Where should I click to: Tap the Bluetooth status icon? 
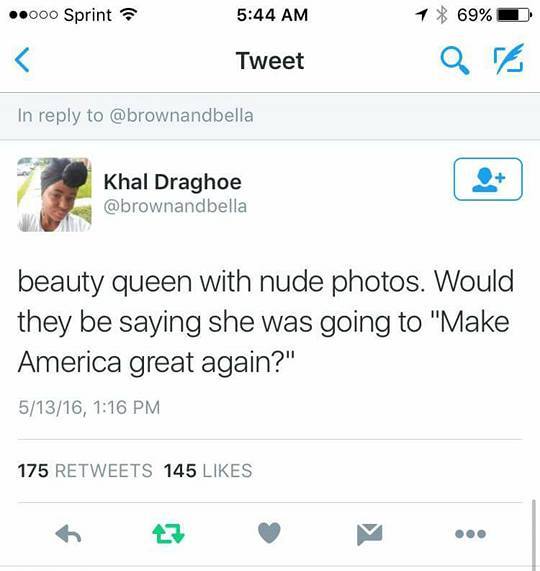[x=442, y=15]
